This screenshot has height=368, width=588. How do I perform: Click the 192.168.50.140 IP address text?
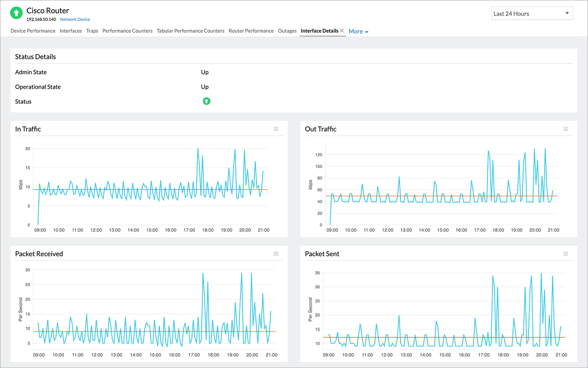pos(41,19)
